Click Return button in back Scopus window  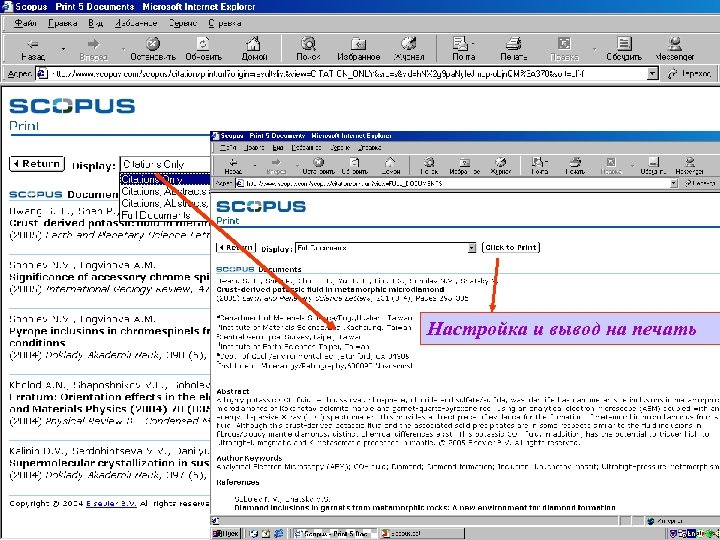[37, 164]
